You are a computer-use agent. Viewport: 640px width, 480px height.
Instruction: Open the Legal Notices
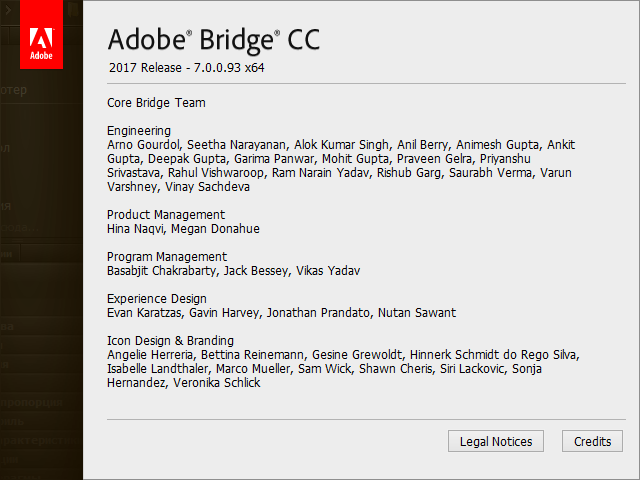496,441
